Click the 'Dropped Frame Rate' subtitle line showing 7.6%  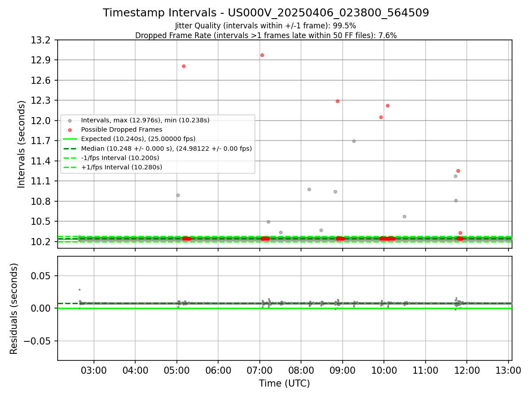(x=266, y=35)
